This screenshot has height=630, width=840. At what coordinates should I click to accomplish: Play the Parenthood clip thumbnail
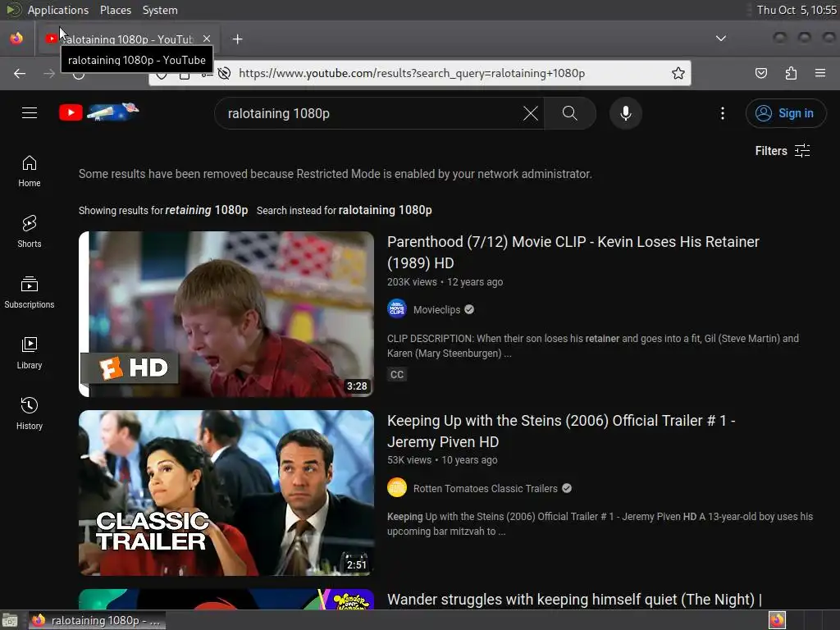click(x=226, y=314)
